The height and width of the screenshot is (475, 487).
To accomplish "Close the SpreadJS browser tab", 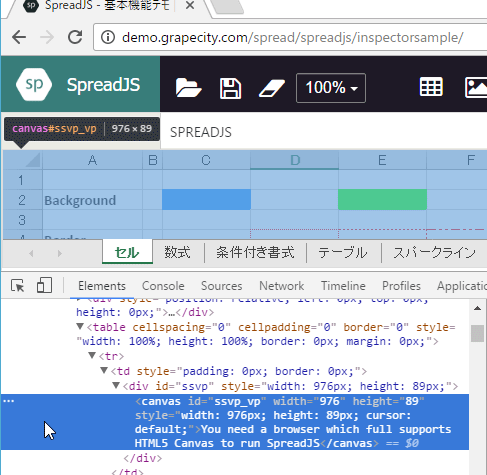I will click(x=190, y=5).
